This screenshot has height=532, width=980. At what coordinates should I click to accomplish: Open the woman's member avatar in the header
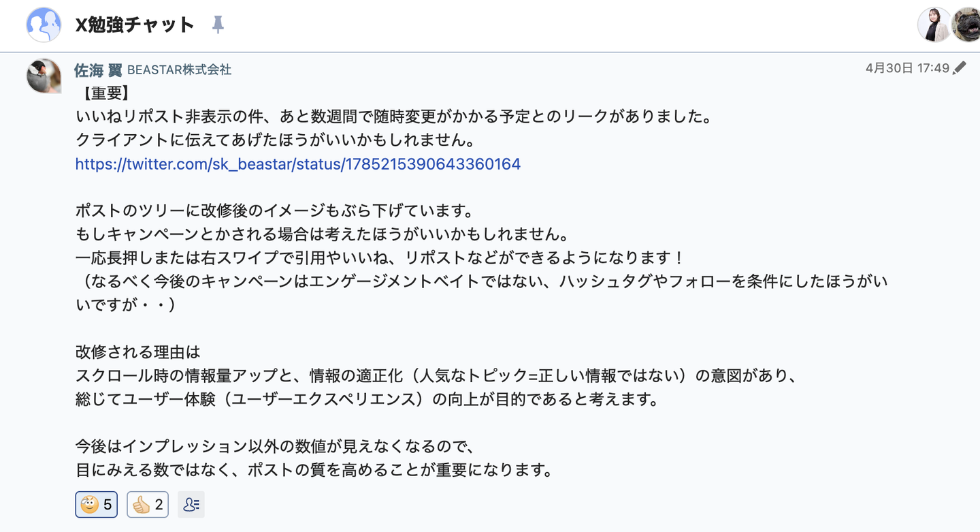pos(934,25)
